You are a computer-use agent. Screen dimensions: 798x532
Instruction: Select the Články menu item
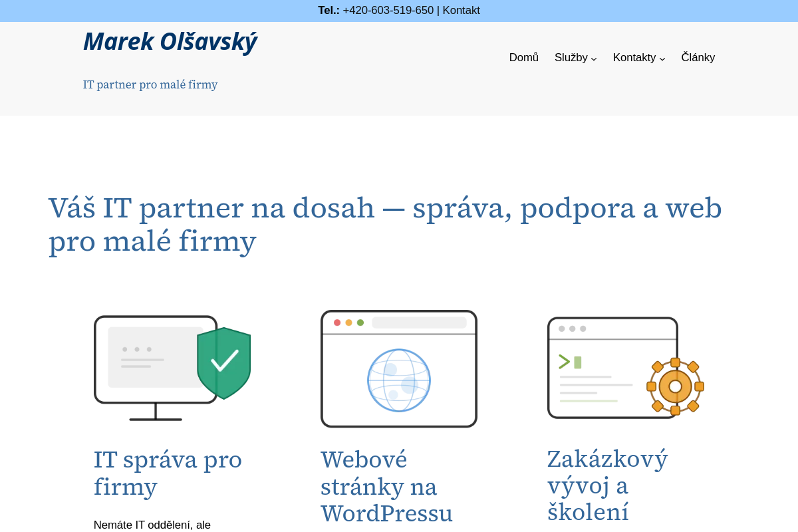(698, 58)
